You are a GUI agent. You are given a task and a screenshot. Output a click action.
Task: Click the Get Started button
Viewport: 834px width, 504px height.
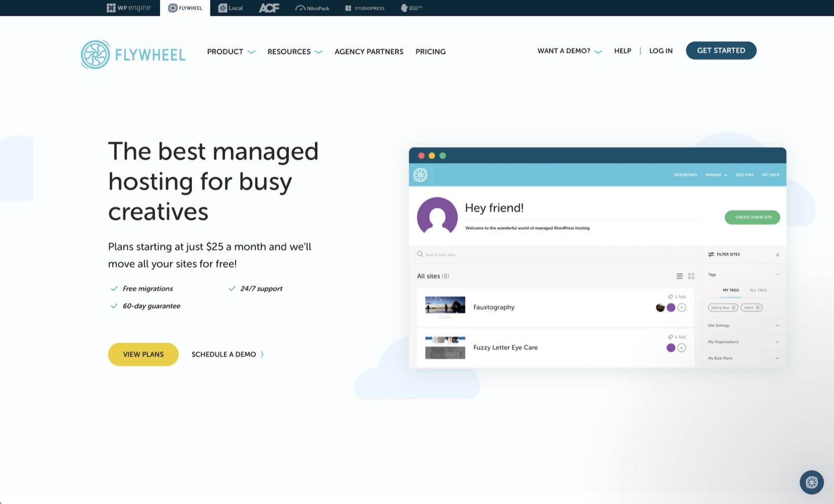tap(721, 51)
